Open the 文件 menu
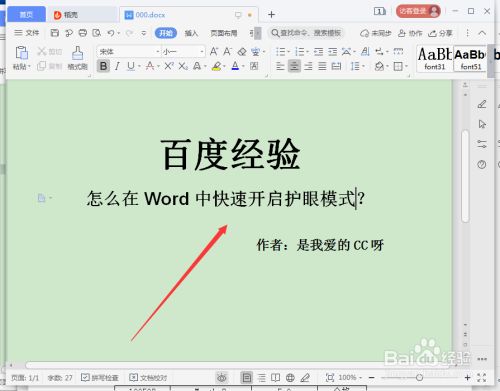 [x=27, y=33]
